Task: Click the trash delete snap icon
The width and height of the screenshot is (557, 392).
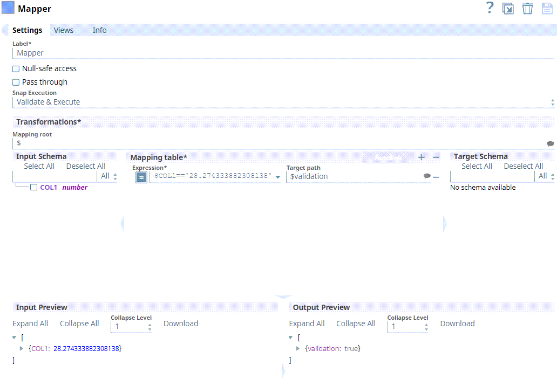Action: tap(527, 9)
